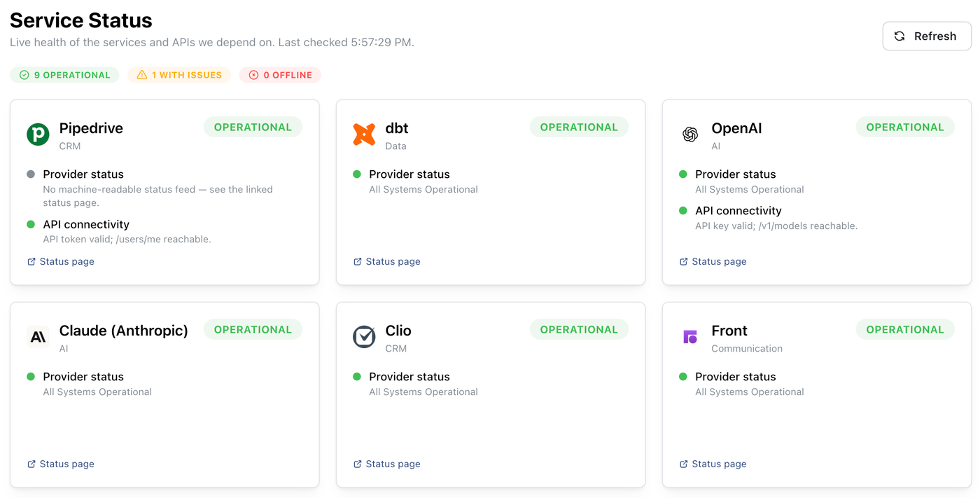Click the OPERATIONAL badge on Claude card
The image size is (980, 498).
pos(253,330)
